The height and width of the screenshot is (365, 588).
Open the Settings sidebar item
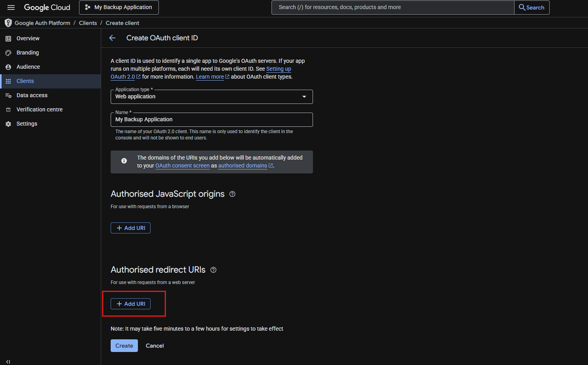pos(51,124)
